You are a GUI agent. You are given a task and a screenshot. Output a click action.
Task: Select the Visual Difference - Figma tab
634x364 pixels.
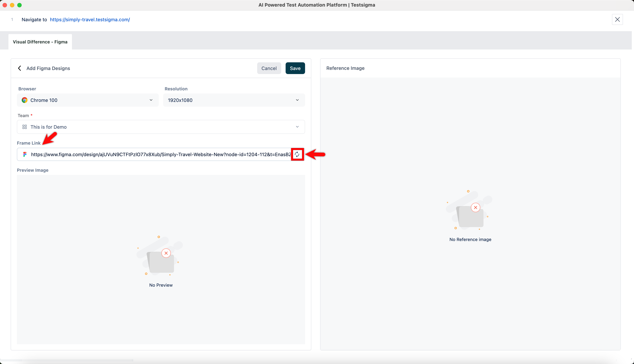click(40, 42)
